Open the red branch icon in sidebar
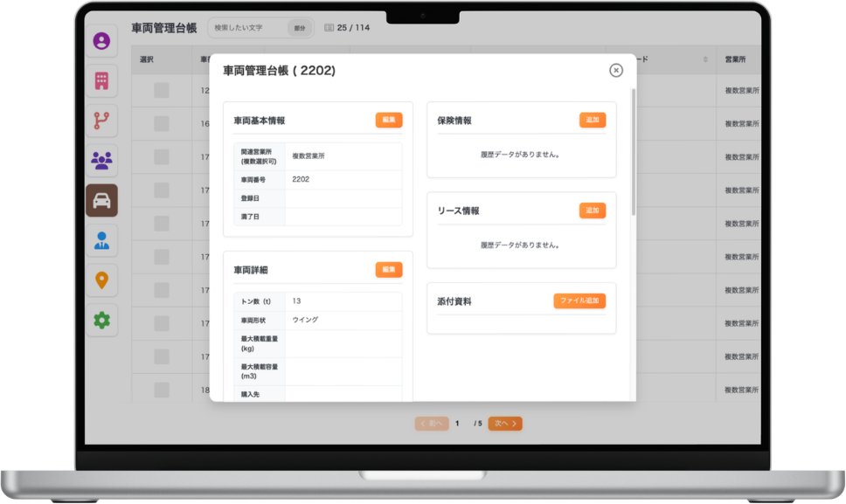The width and height of the screenshot is (846, 504). [101, 121]
